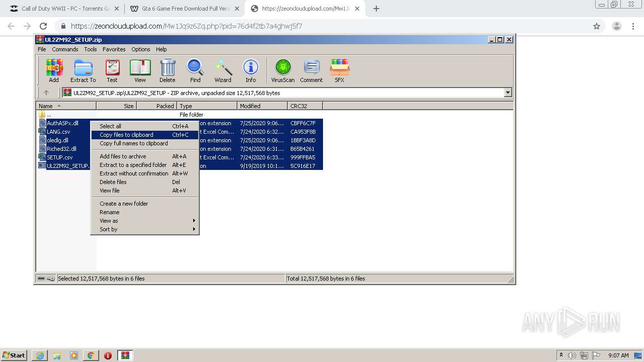Select the SETUP.csv file

point(59,157)
